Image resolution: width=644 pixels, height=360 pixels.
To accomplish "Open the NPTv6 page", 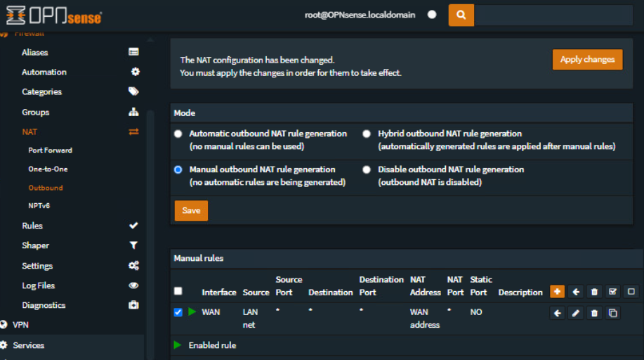I will 39,205.
